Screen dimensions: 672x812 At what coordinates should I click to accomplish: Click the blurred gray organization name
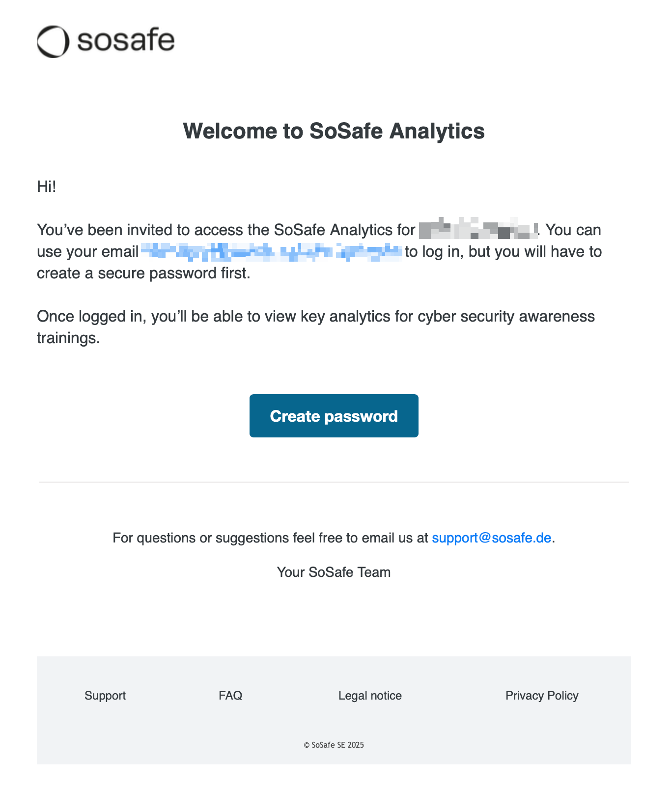477,229
